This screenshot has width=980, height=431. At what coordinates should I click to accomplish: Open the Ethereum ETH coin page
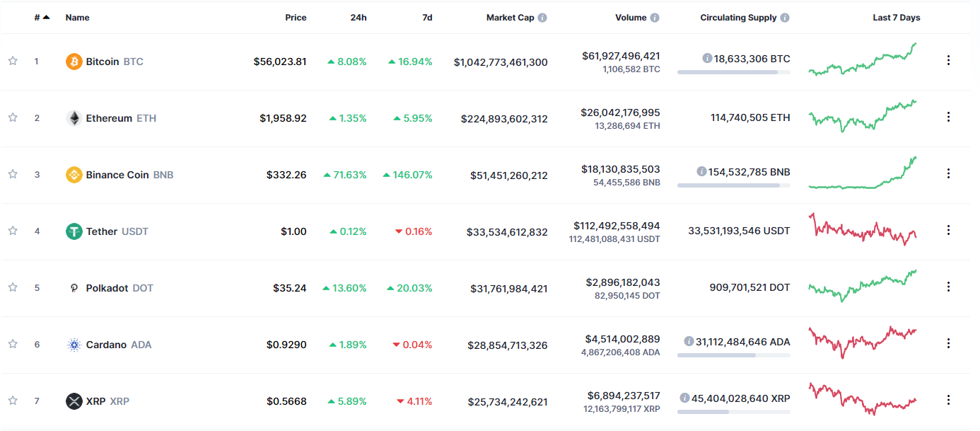pyautogui.click(x=121, y=118)
